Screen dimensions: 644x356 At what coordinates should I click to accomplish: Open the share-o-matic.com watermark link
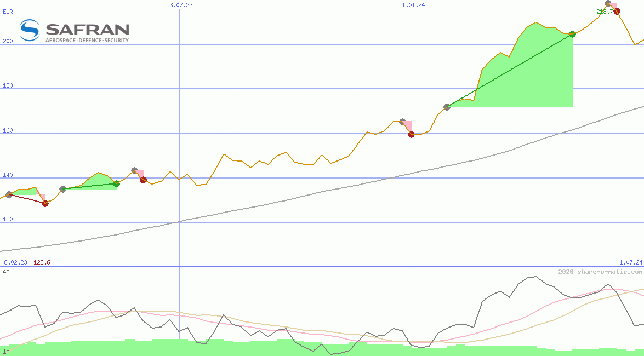coord(600,272)
